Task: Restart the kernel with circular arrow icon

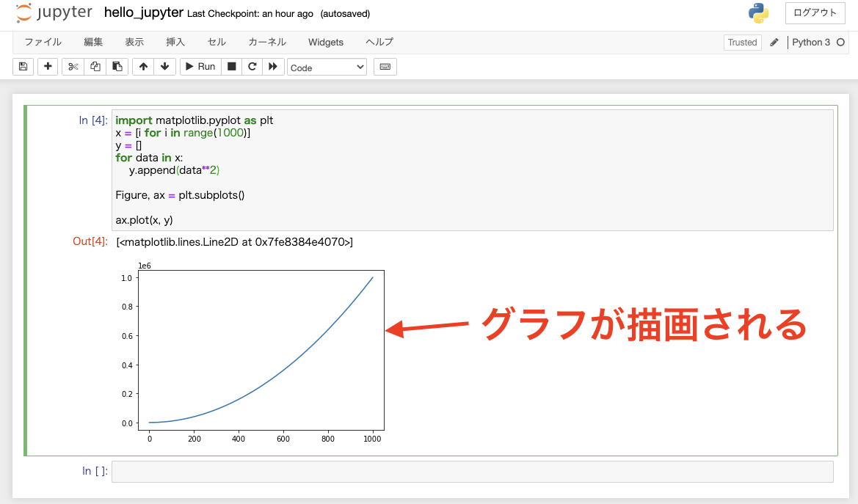Action: [252, 67]
